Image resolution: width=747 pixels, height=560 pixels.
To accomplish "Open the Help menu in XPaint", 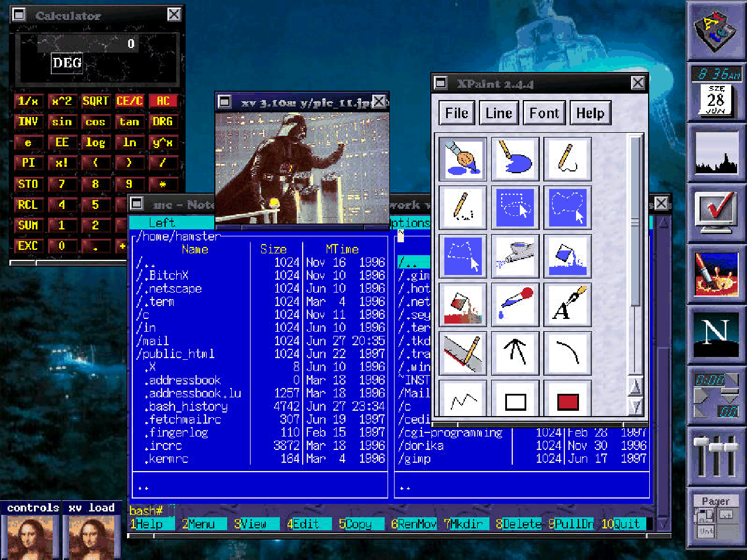I will 590,113.
